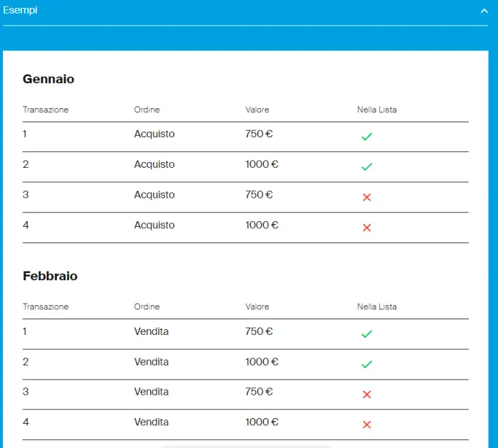Viewport: 498px width, 448px height.
Task: Click green checkmark for Gennaio transaction 1
Action: pos(367,137)
